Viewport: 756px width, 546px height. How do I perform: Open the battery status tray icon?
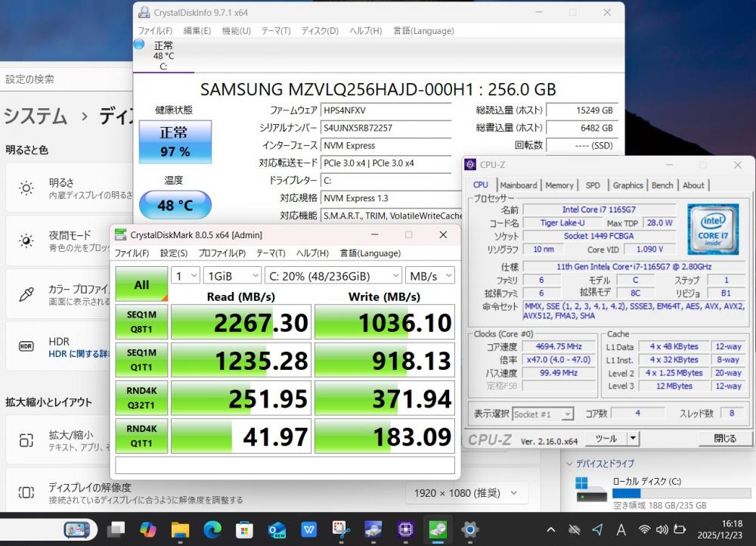point(680,529)
